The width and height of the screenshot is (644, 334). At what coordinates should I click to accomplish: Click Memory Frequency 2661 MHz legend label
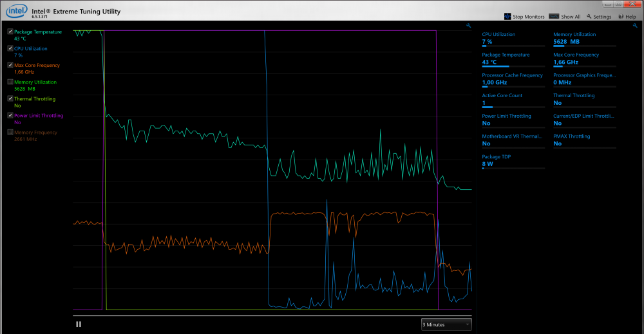pos(35,136)
